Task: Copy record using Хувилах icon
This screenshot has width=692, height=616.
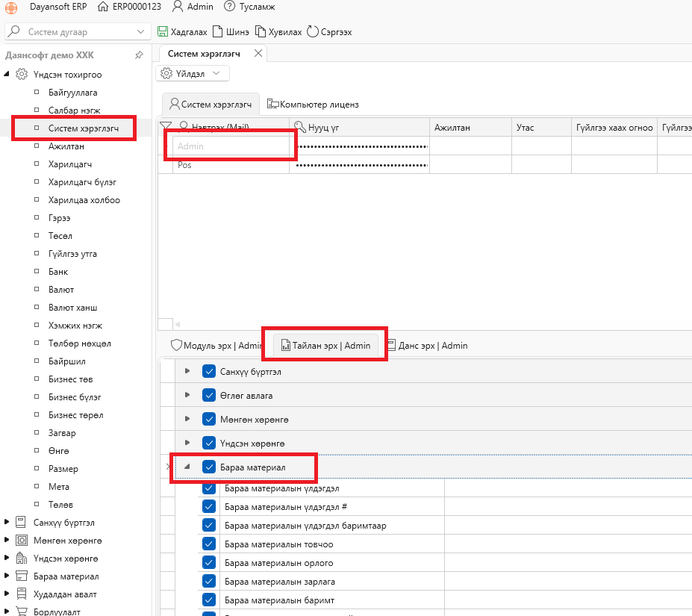Action: pyautogui.click(x=261, y=31)
